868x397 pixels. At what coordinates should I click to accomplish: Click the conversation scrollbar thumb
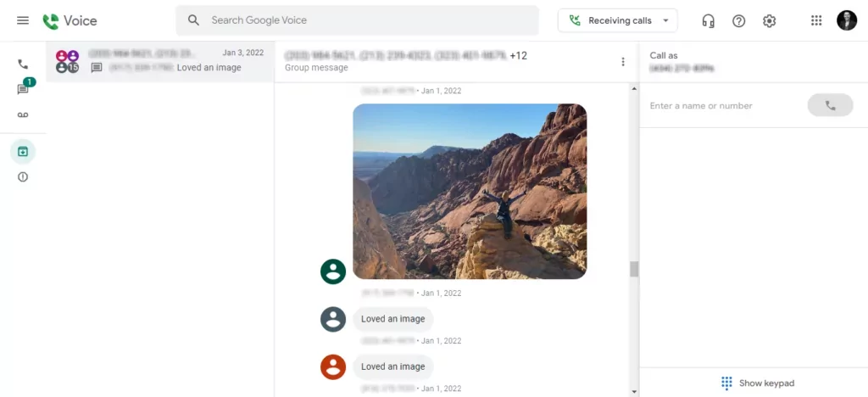(x=633, y=269)
